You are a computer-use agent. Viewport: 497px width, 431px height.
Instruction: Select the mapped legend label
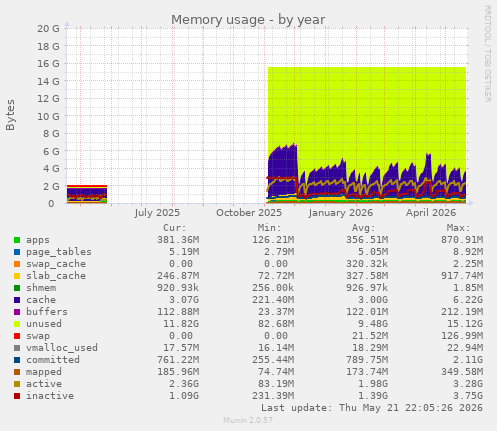44,372
